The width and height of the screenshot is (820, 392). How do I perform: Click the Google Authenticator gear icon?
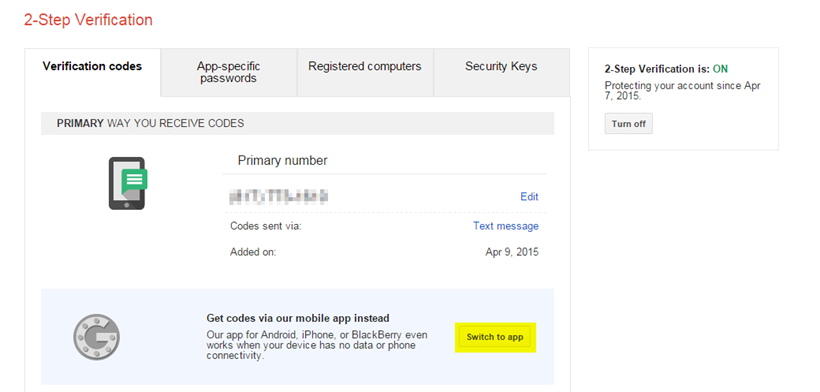(x=96, y=337)
